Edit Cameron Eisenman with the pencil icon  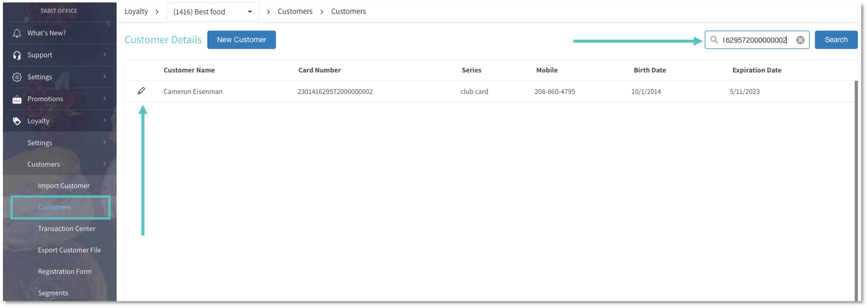[141, 91]
